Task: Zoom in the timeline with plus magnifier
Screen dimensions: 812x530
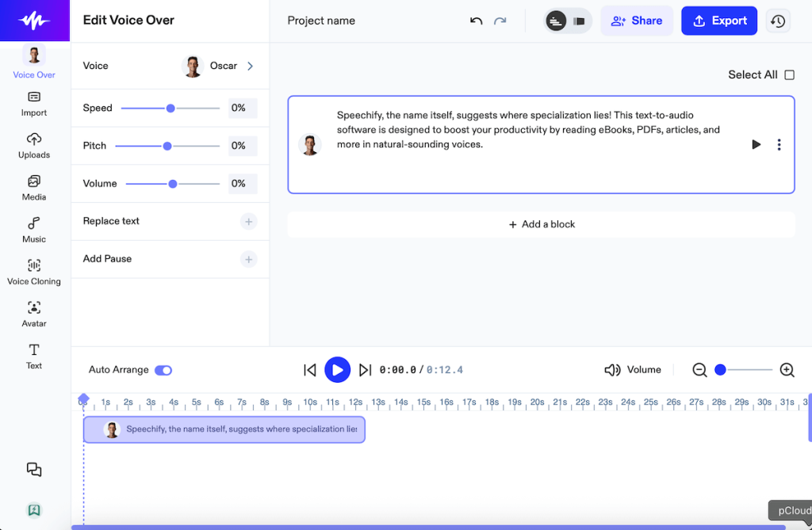Action: coord(787,370)
